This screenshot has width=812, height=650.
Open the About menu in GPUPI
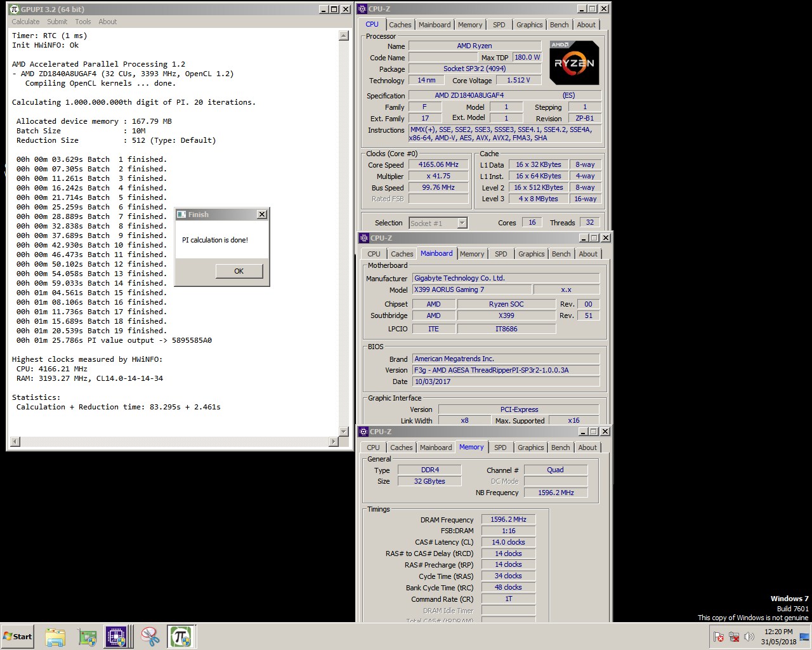pyautogui.click(x=108, y=22)
